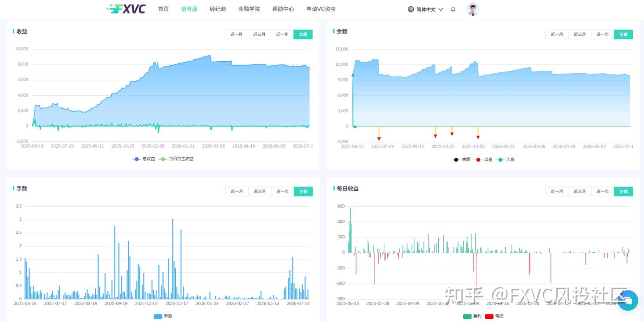Select 全部 in the 每日收益 chart
Image resolution: width=644 pixels, height=322 pixels.
[623, 191]
